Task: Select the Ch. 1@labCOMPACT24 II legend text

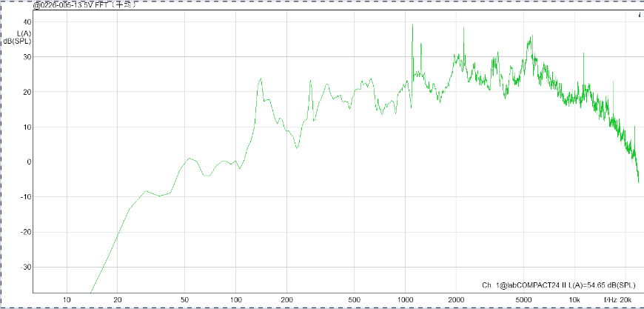Action: 560,285
